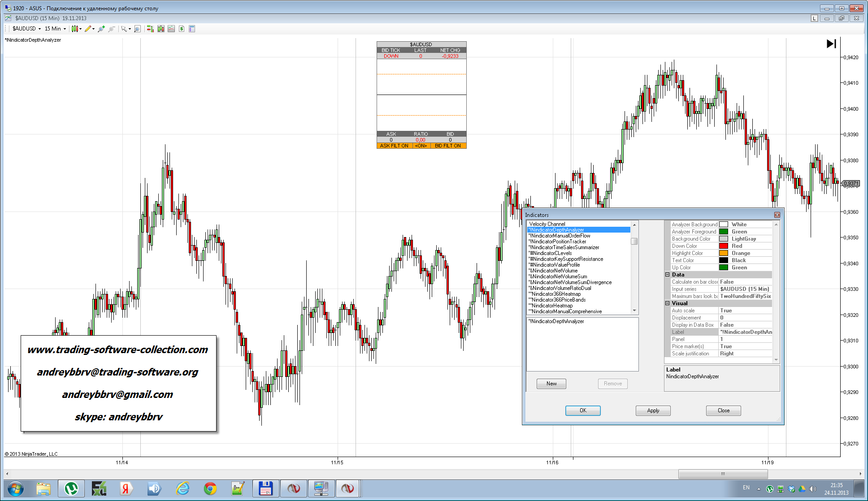Click the Data Series candlestick icon
This screenshot has height=501, width=868.
(x=161, y=29)
